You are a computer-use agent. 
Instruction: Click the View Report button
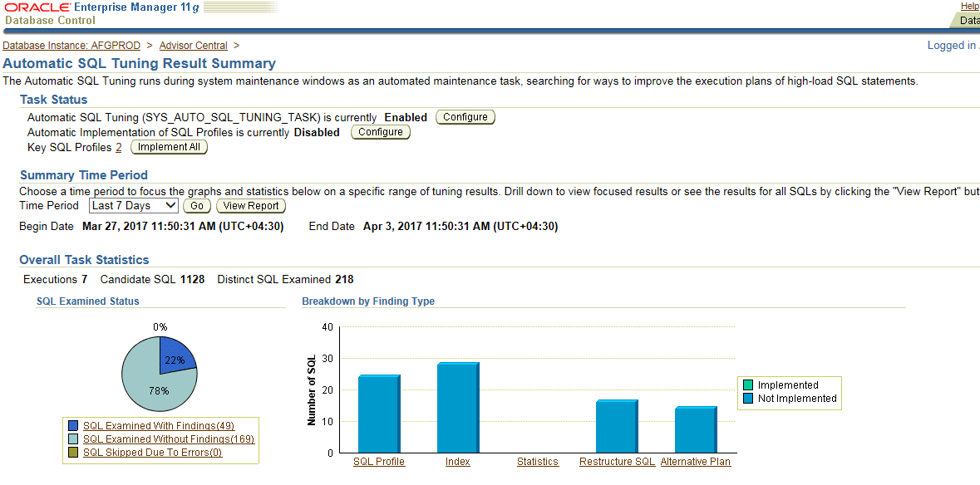click(251, 206)
